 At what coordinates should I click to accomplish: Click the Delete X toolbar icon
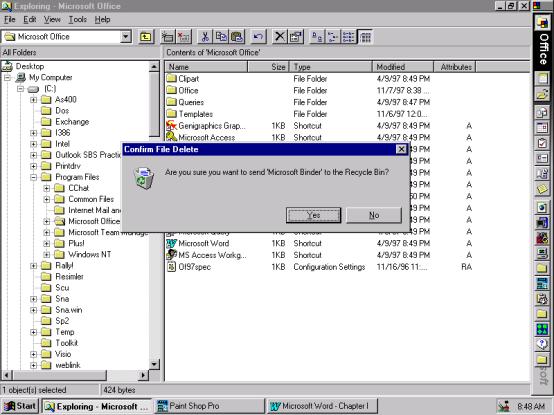279,37
